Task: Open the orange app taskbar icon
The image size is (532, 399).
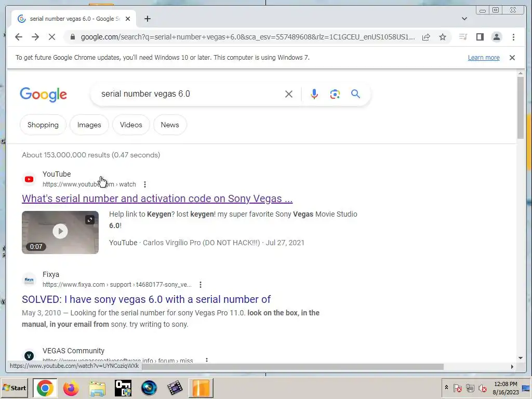Action: tap(201, 388)
